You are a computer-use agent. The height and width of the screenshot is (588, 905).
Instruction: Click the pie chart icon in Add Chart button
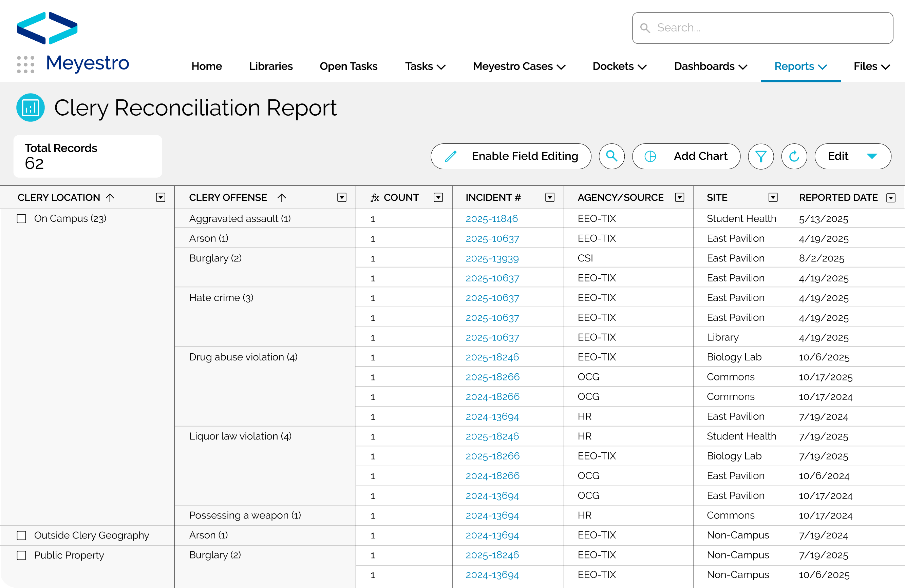pos(650,156)
